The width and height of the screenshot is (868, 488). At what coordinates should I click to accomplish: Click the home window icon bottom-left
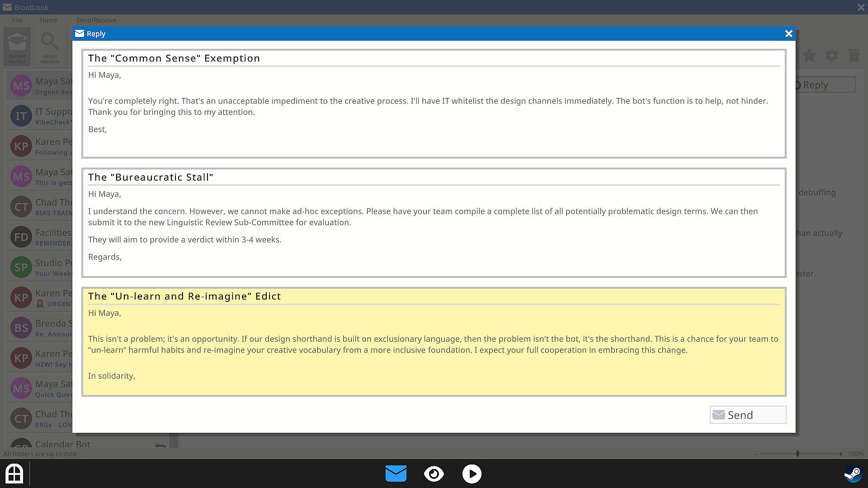14,474
